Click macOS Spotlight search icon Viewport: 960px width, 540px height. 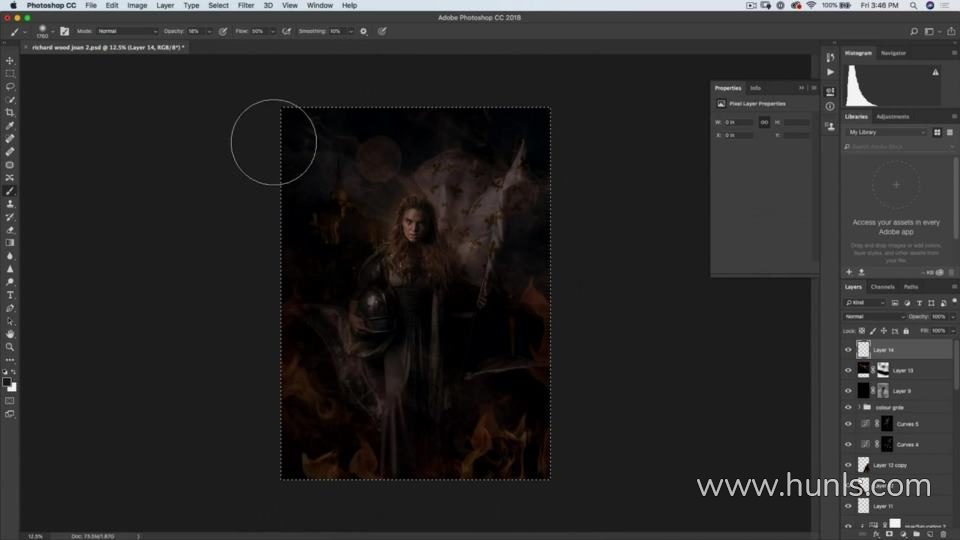913,6
